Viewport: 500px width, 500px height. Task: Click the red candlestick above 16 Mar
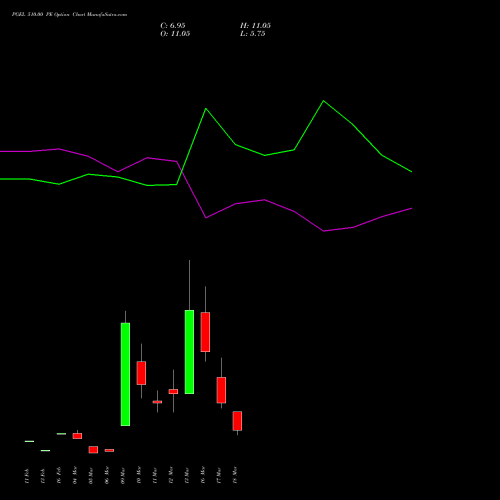tap(205, 332)
